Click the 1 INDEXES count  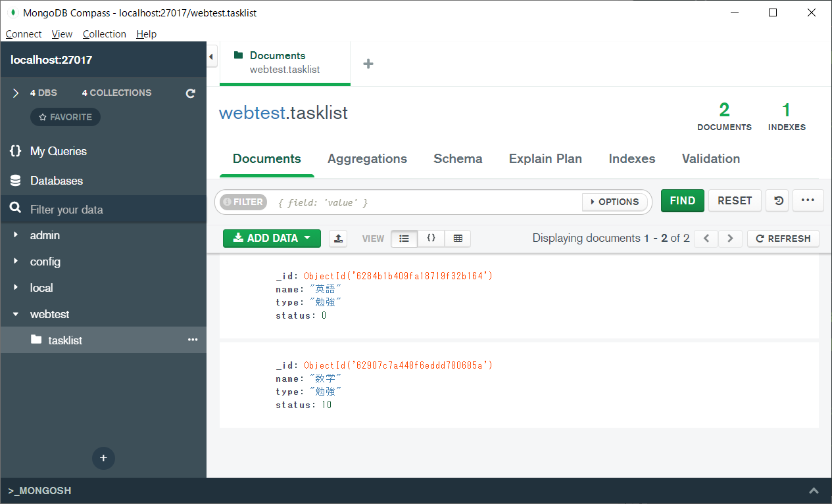click(x=787, y=117)
